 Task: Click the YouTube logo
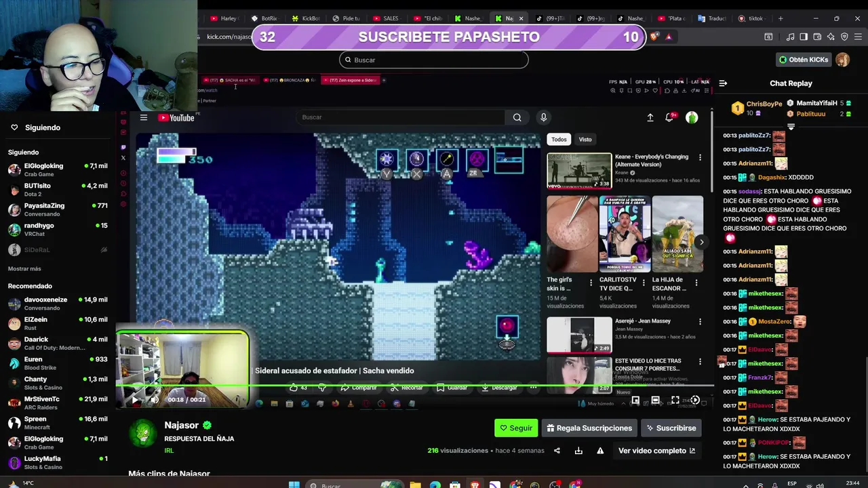[176, 118]
